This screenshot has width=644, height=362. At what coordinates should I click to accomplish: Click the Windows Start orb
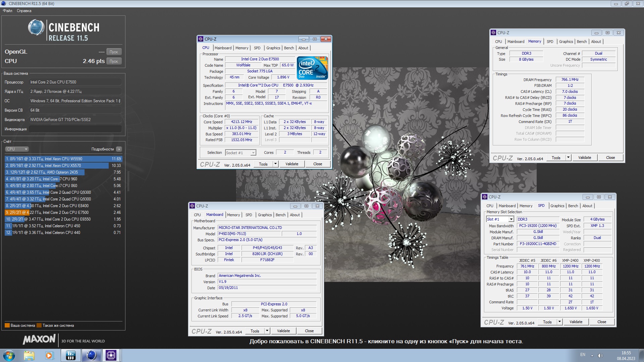[x=9, y=355]
